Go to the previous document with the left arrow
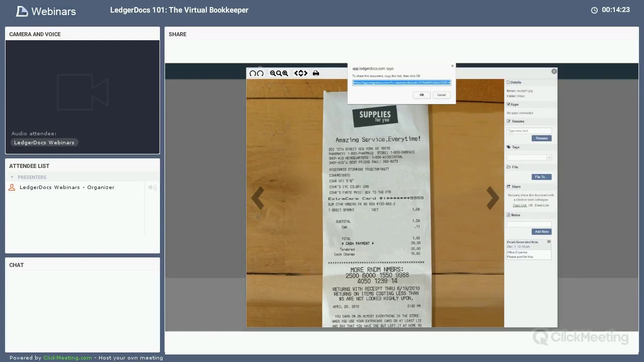Viewport: 644px width, 362px height. click(x=258, y=198)
